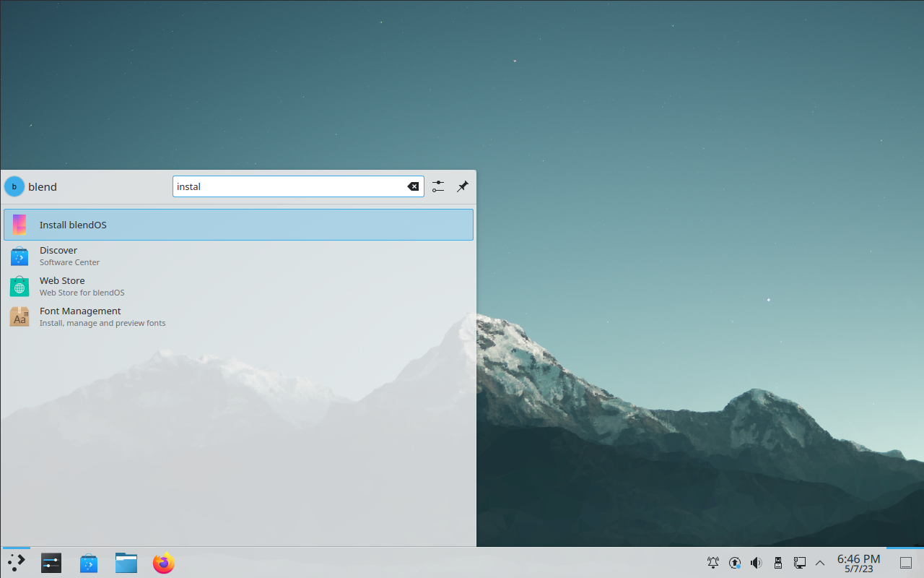924x578 pixels.
Task: Pin KRunner to keep it open
Action: coord(463,186)
